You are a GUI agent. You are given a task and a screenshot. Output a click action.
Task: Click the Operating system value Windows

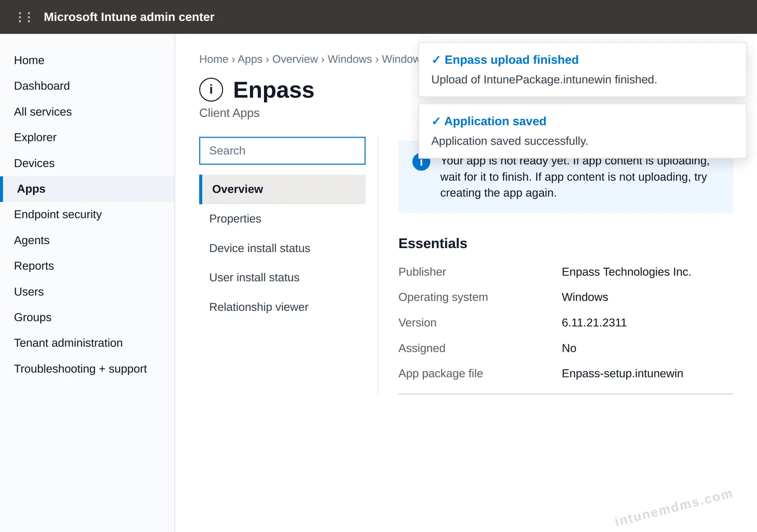[x=585, y=297]
